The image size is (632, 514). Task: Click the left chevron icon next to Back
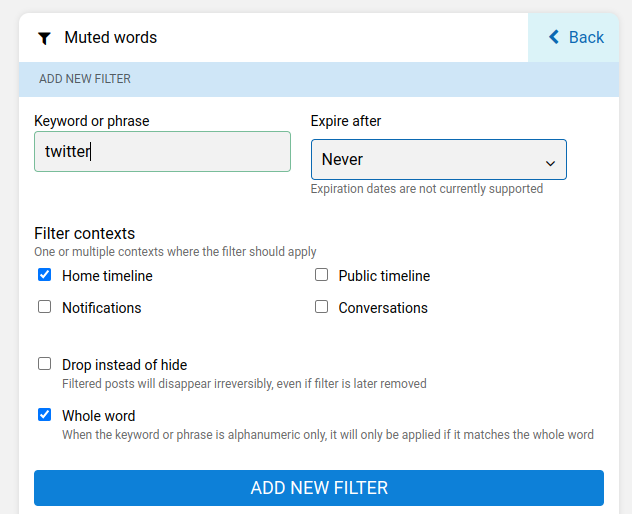point(554,38)
